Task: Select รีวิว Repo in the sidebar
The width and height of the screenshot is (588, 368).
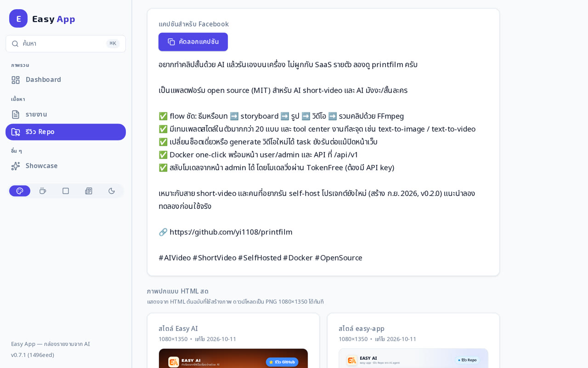Action: coord(66,132)
